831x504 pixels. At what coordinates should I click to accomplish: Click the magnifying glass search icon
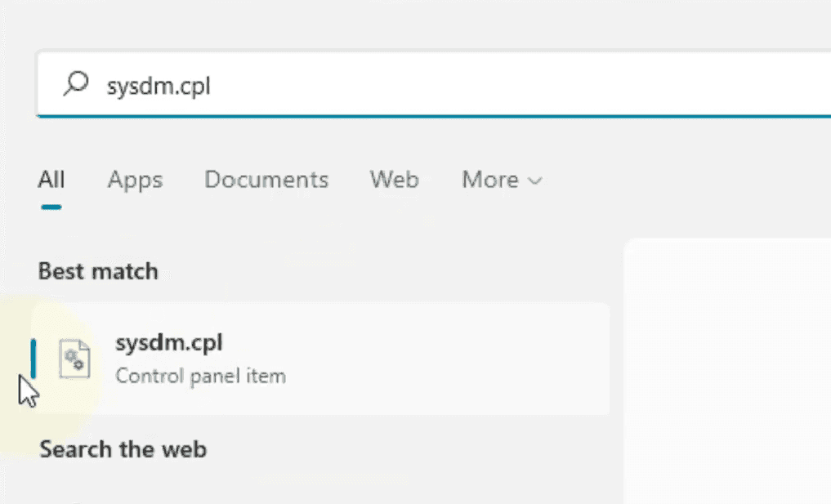pyautogui.click(x=76, y=84)
